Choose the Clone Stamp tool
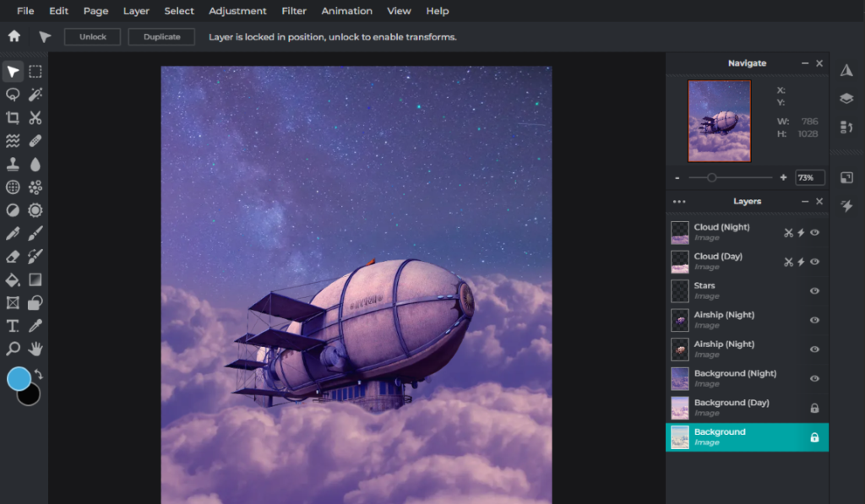Screen dimensions: 865x504 [12, 164]
